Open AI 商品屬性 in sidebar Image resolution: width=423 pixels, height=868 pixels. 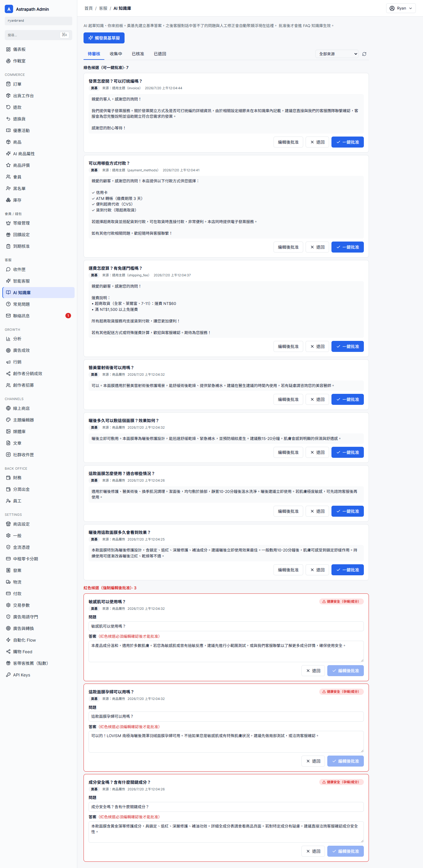pos(38,154)
